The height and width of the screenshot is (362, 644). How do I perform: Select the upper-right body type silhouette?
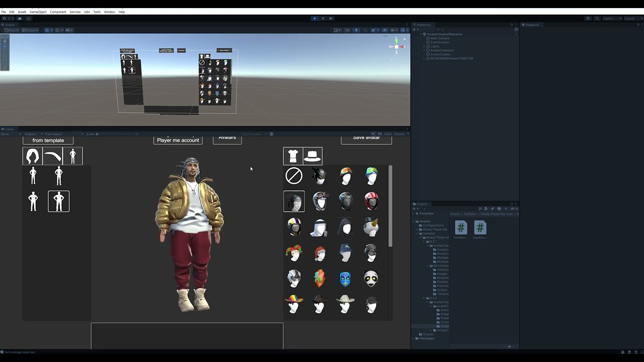click(x=59, y=175)
